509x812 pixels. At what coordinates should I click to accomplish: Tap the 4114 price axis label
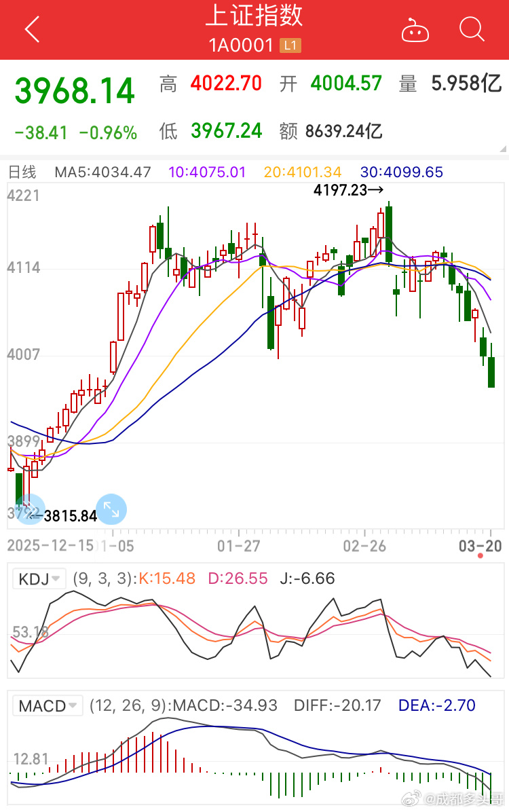point(23,267)
